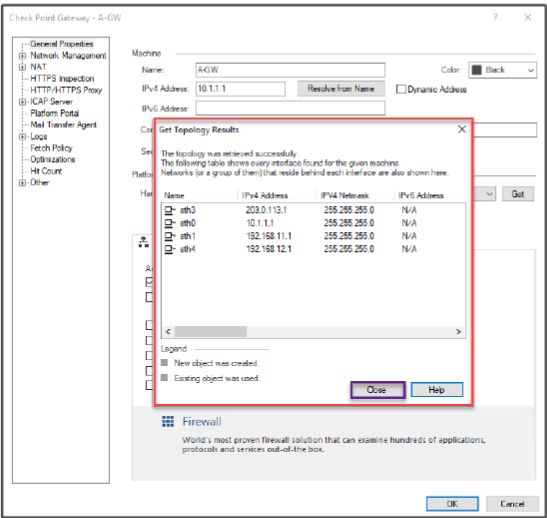The height and width of the screenshot is (518, 547).
Task: Expand the NAT tree node
Action: pyautogui.click(x=22, y=67)
